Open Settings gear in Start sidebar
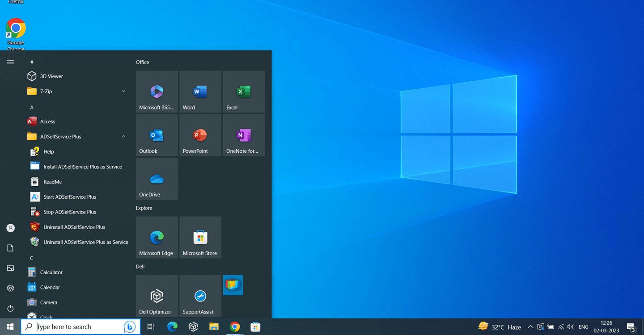The image size is (644, 335). pos(10,288)
